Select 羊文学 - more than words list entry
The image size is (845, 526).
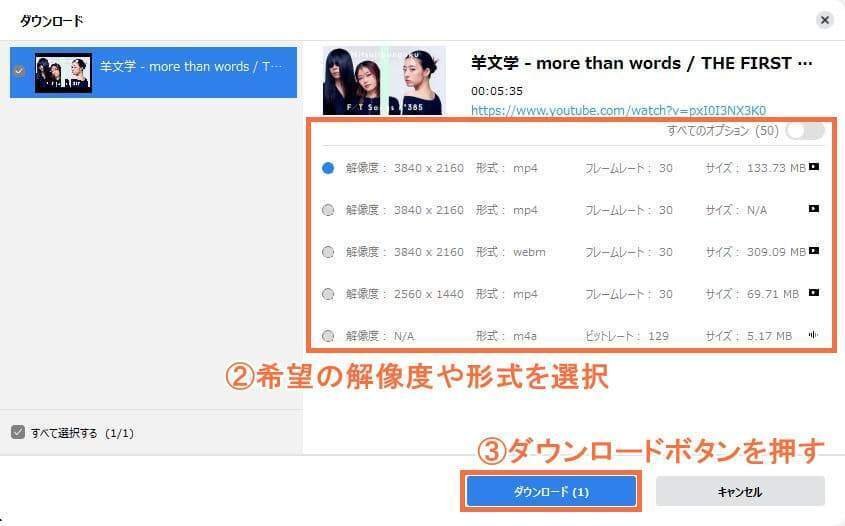pyautogui.click(x=153, y=72)
